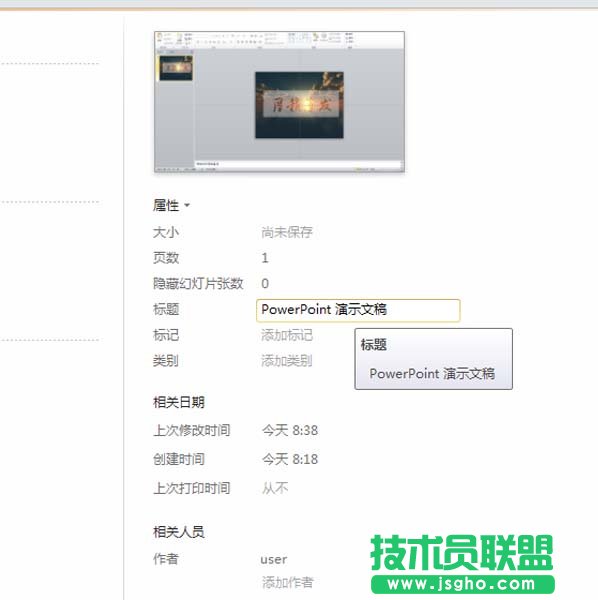This screenshot has width=598, height=600.
Task: Click 添加作者 to add an author
Action: tap(288, 583)
